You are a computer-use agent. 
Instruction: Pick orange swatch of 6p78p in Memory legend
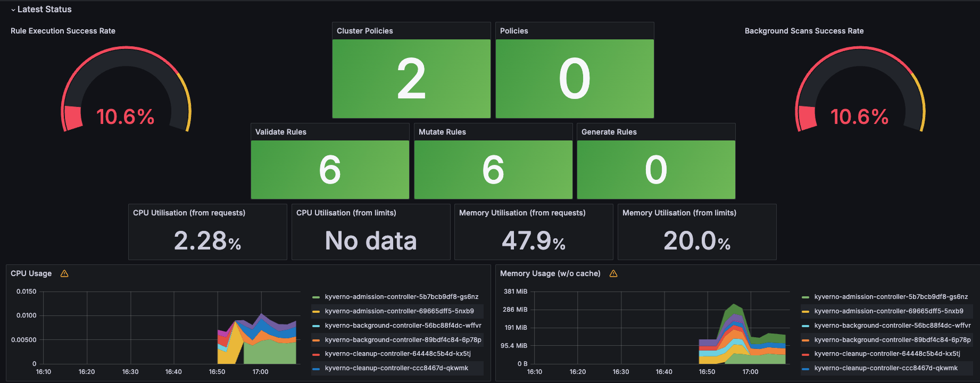click(805, 340)
